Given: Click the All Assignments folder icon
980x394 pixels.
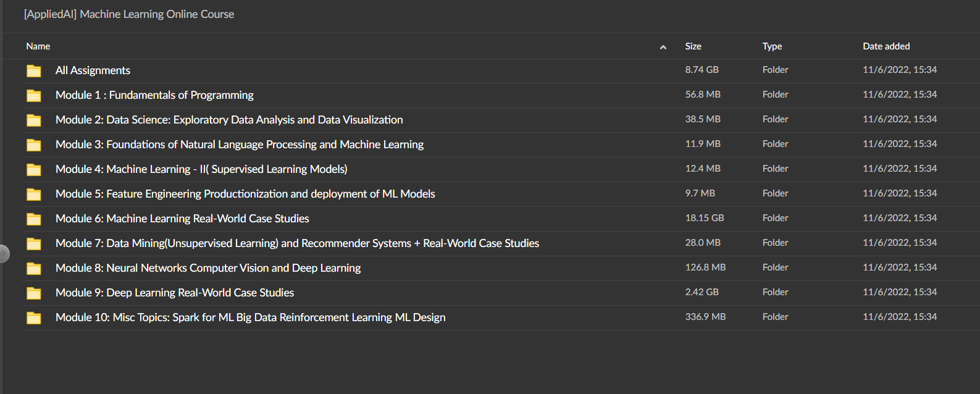Looking at the screenshot, I should (34, 71).
